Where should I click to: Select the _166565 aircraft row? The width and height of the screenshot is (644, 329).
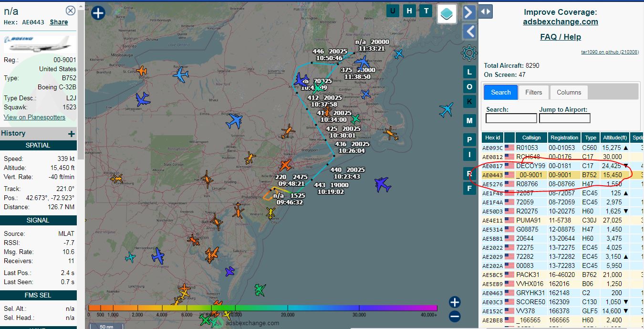click(x=562, y=320)
